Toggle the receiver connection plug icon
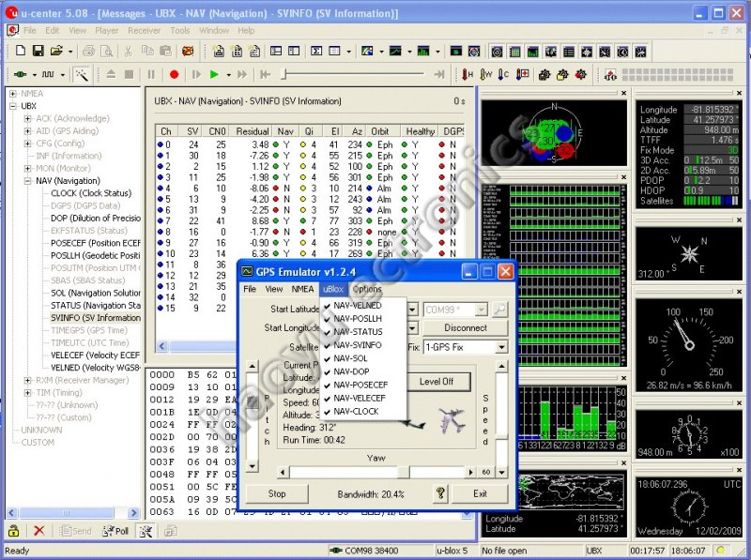Image resolution: width=751 pixels, height=560 pixels. pos(20,75)
